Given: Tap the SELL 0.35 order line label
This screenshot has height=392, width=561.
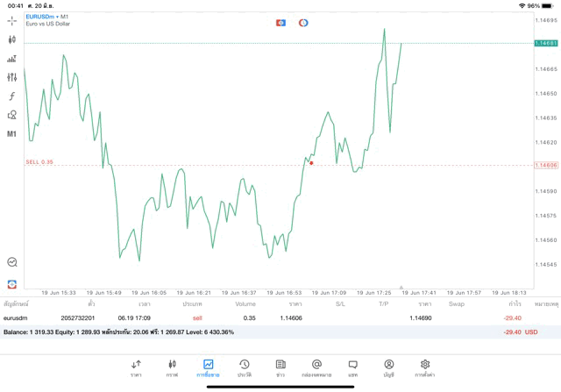Looking at the screenshot, I should tap(39, 162).
